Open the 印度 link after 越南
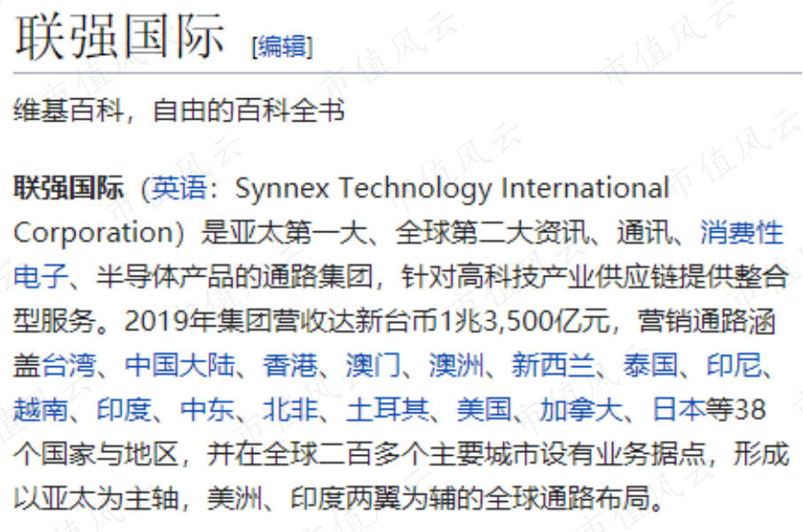This screenshot has height=532, width=803. pyautogui.click(x=124, y=410)
